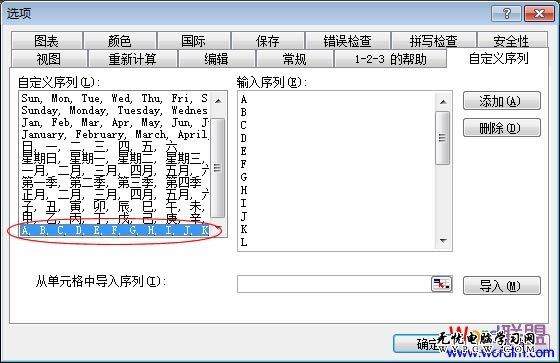This screenshot has height=363, width=560.
Task: Select the 编辑 tab
Action: [x=216, y=59]
